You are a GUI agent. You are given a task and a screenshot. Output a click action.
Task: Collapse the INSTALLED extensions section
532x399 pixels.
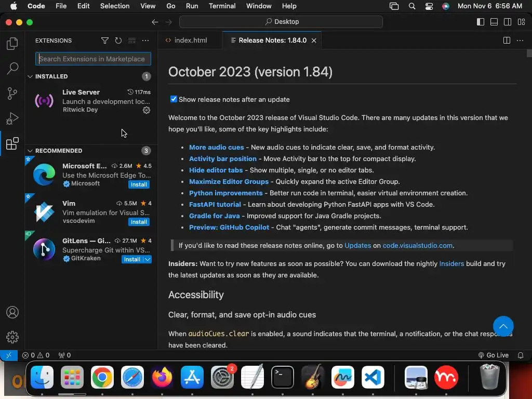pyautogui.click(x=30, y=76)
